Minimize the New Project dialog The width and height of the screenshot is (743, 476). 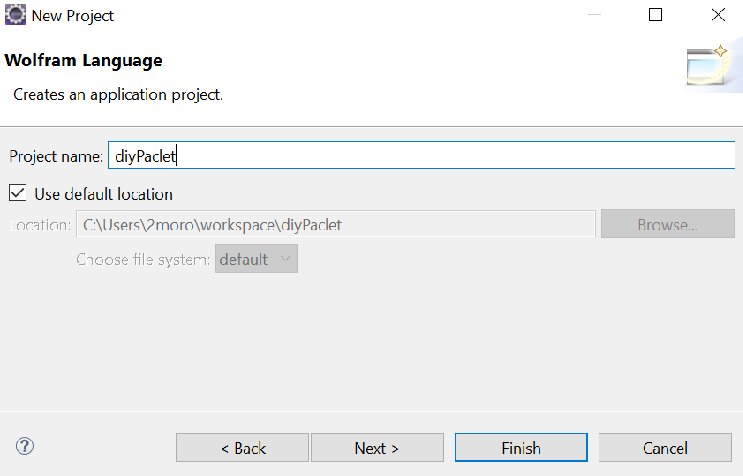pyautogui.click(x=594, y=15)
